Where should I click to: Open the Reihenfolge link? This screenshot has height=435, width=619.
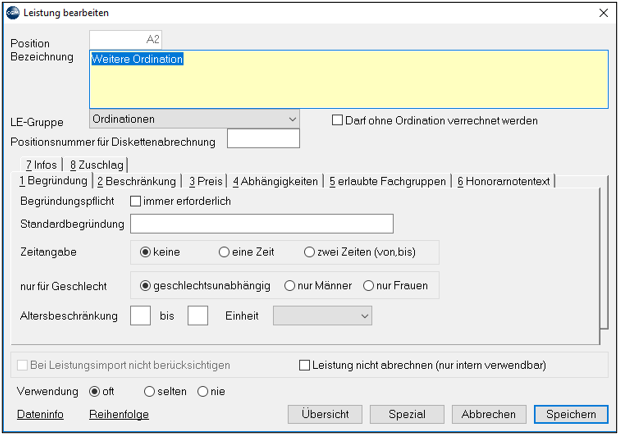tap(119, 414)
